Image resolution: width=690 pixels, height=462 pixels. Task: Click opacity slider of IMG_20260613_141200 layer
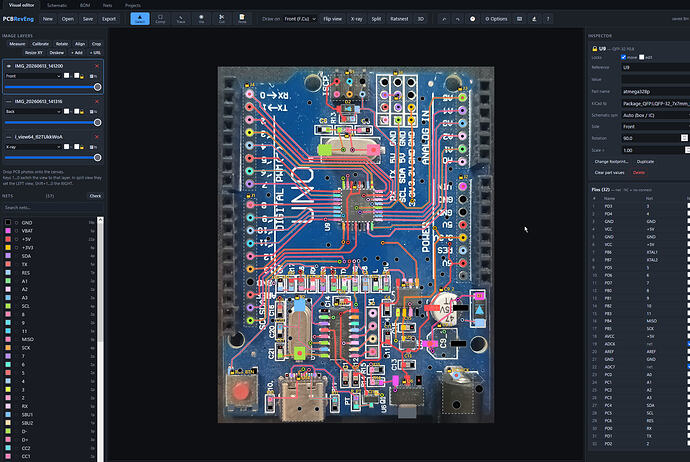tap(53, 87)
